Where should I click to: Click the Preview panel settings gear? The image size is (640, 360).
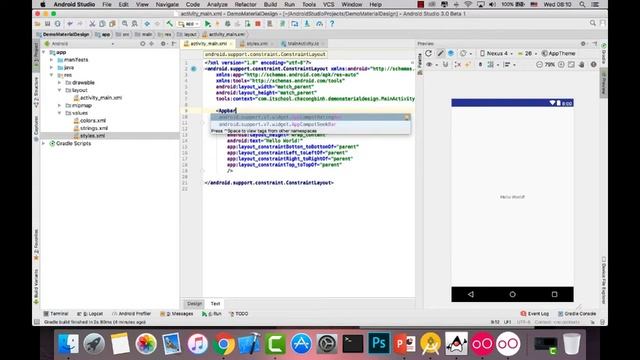point(583,44)
